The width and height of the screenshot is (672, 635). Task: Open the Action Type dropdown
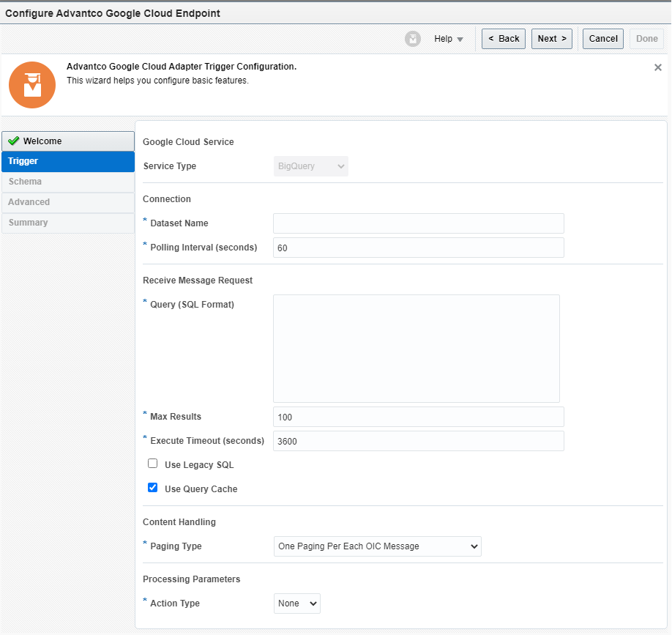click(x=297, y=604)
